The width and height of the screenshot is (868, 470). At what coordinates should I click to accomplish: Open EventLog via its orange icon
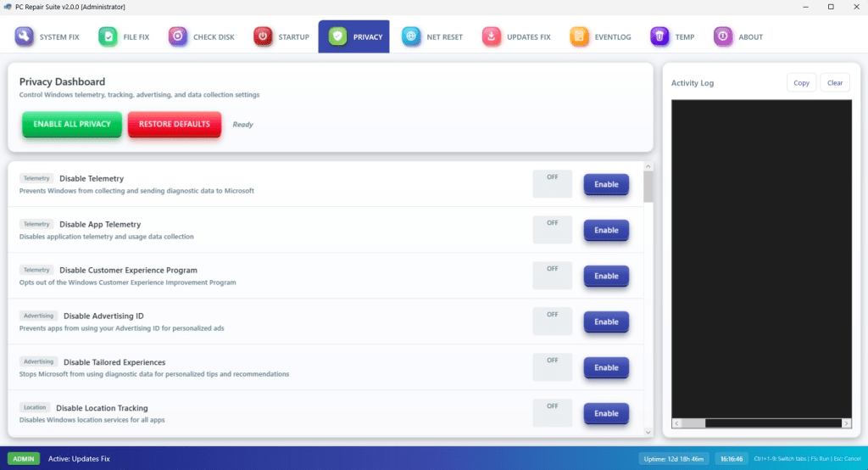click(x=580, y=36)
